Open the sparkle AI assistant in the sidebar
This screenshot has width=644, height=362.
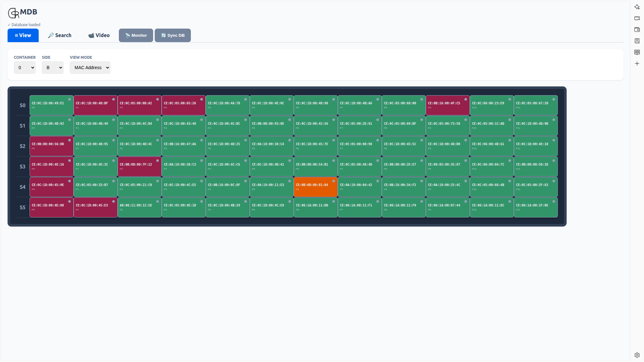click(x=637, y=6)
